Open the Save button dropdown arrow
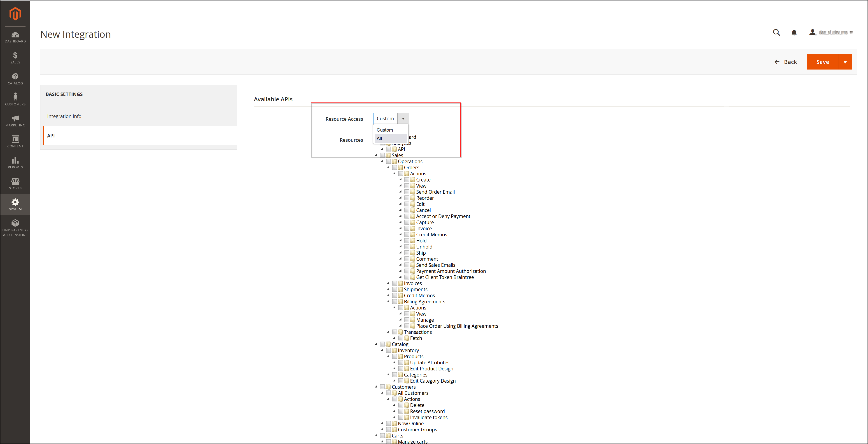This screenshot has width=868, height=444. pyautogui.click(x=845, y=62)
